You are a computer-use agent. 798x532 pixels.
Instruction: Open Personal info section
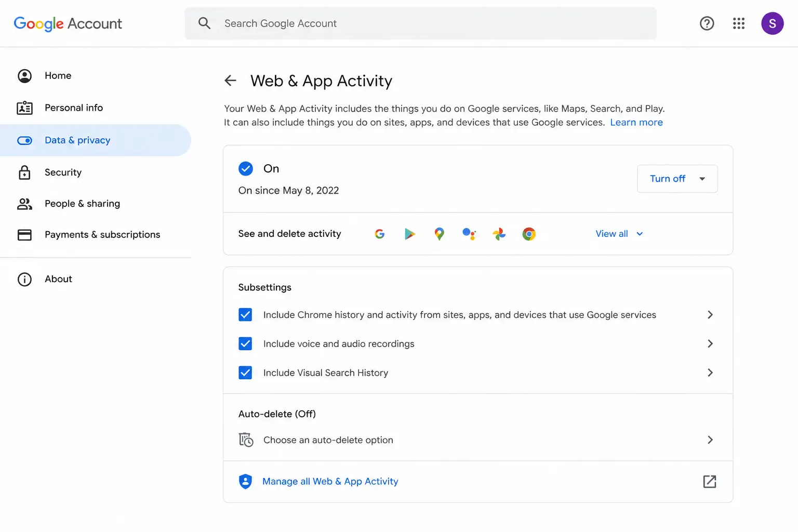96,108
